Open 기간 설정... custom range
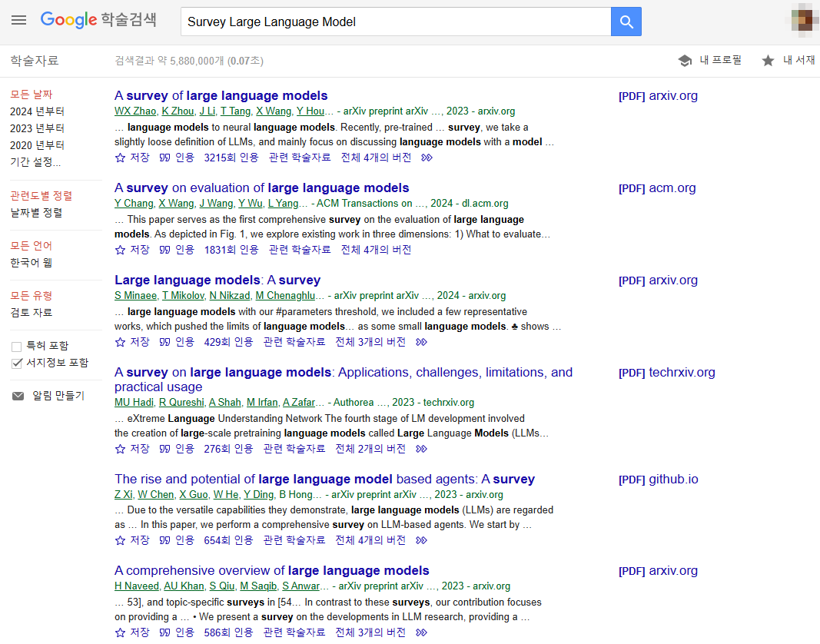The image size is (820, 644). [x=35, y=161]
